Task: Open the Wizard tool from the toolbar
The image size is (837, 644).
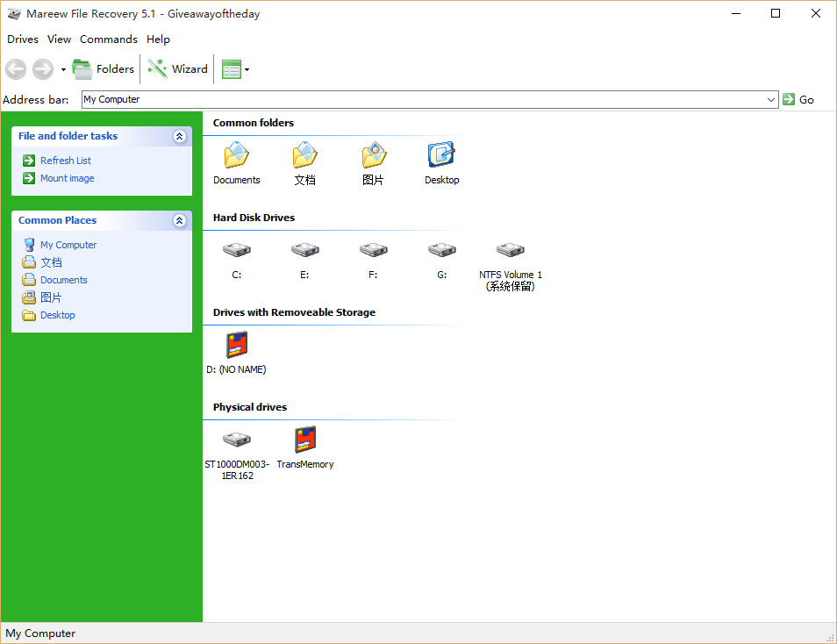Action: point(177,68)
